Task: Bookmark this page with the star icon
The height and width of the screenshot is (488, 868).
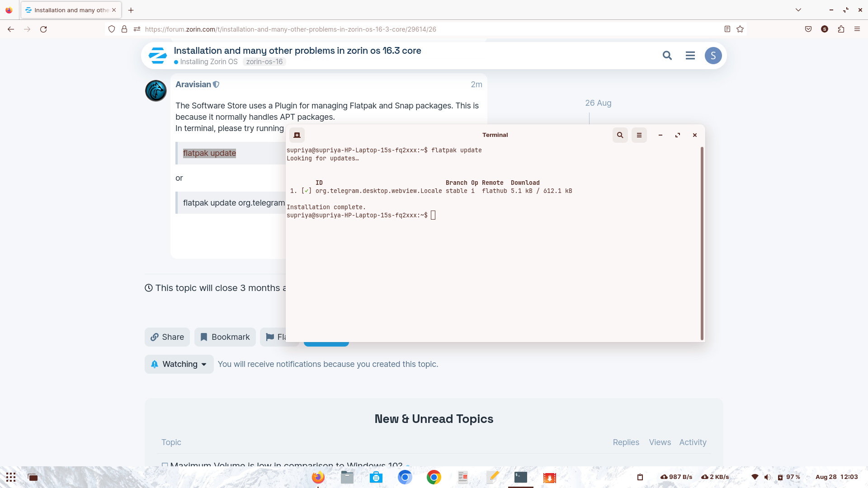Action: 740,29
